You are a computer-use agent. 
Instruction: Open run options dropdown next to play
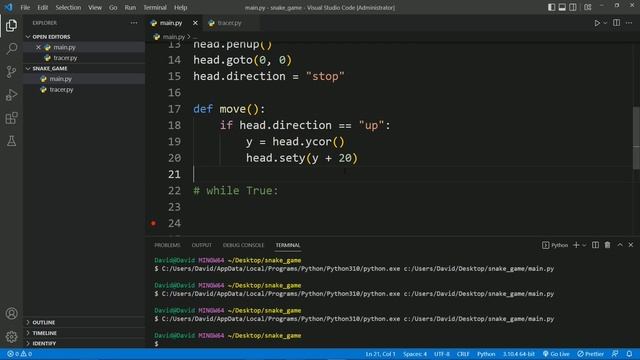[605, 23]
